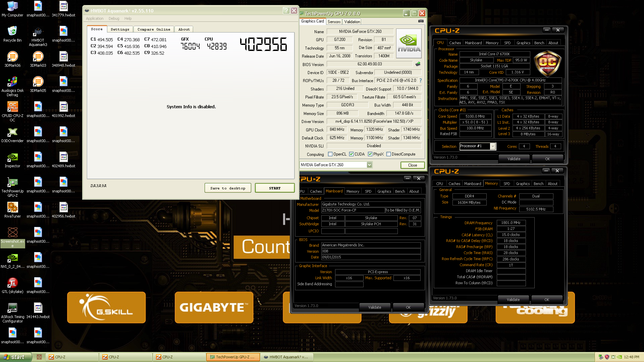Open the 402956.hwbot file icon

(x=63, y=210)
